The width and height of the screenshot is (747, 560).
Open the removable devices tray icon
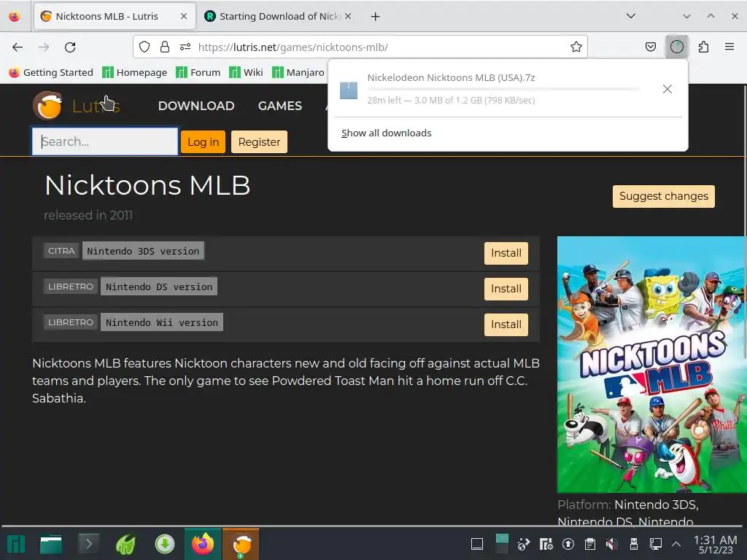[x=634, y=544]
